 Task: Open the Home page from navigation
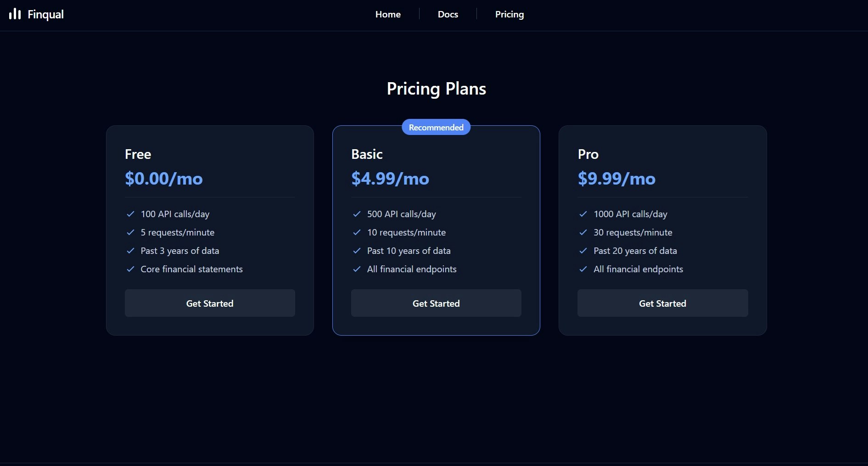point(388,14)
